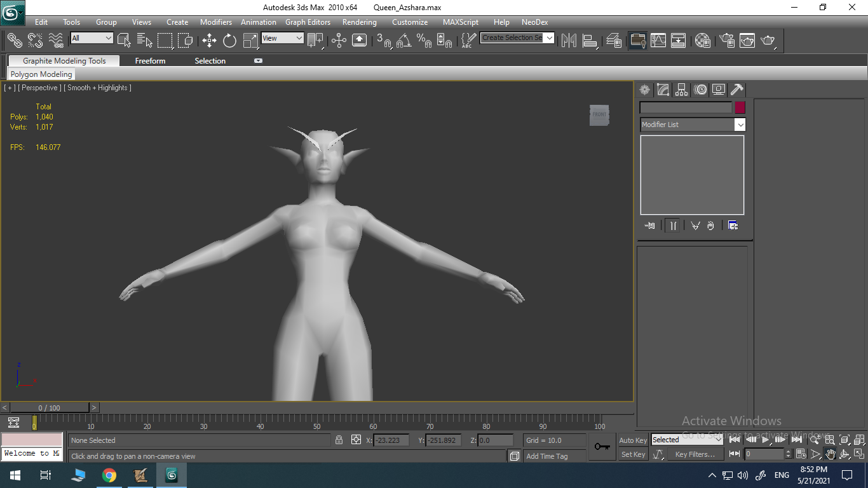Click the Align tool icon
This screenshot has width=868, height=488.
(590, 41)
